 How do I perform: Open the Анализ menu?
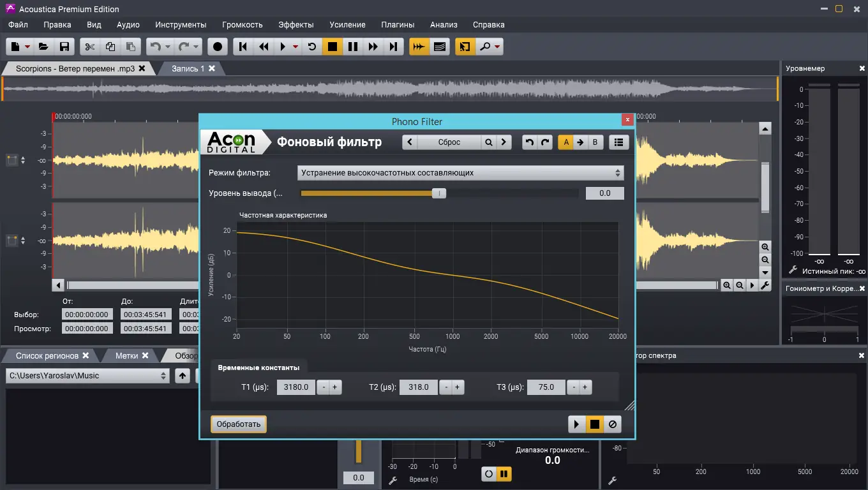(x=444, y=25)
